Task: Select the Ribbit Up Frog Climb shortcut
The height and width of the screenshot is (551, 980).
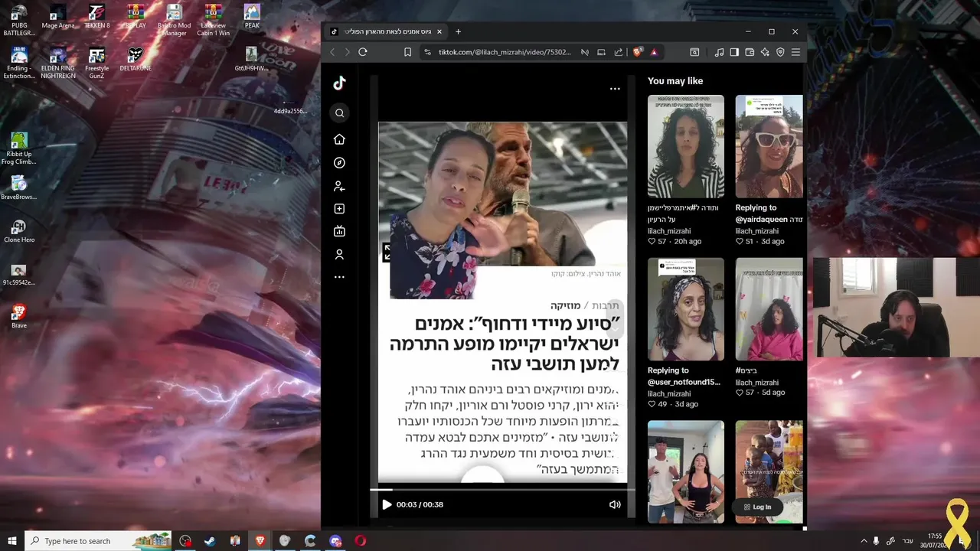Action: pos(19,148)
